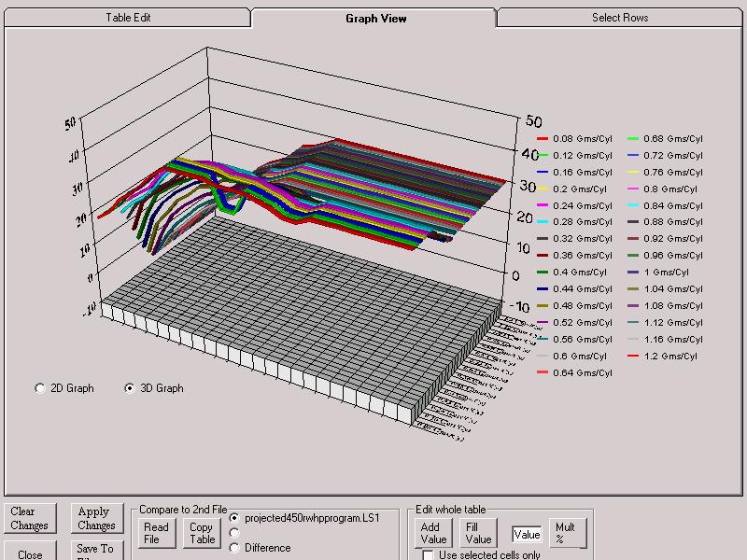Screen dimensions: 747x560
Task: Select projected450rwhpprogram.LS1 radio option
Action: pyautogui.click(x=234, y=518)
